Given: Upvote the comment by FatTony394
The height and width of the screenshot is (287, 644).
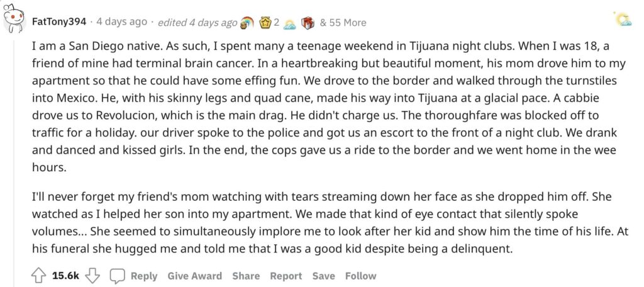Looking at the screenshot, I should pos(38,276).
